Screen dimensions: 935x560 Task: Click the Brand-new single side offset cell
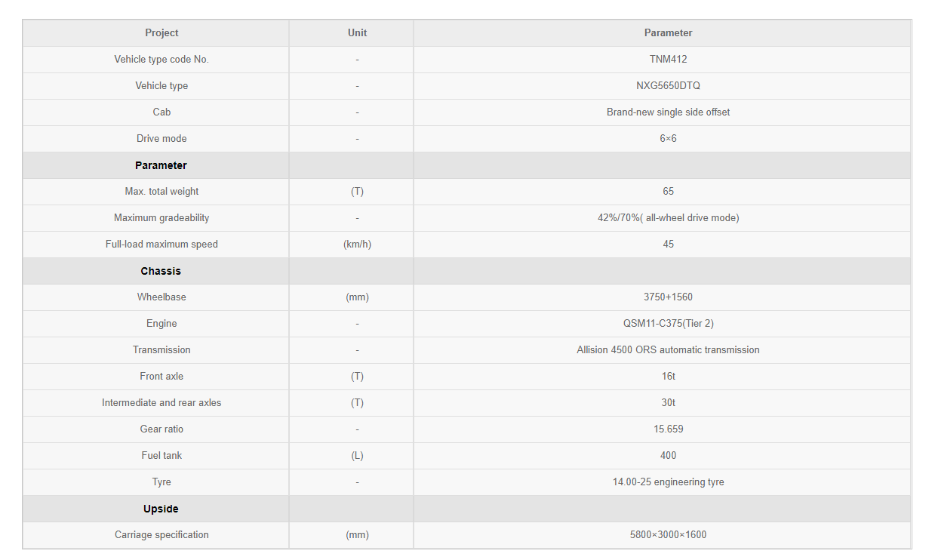click(668, 112)
